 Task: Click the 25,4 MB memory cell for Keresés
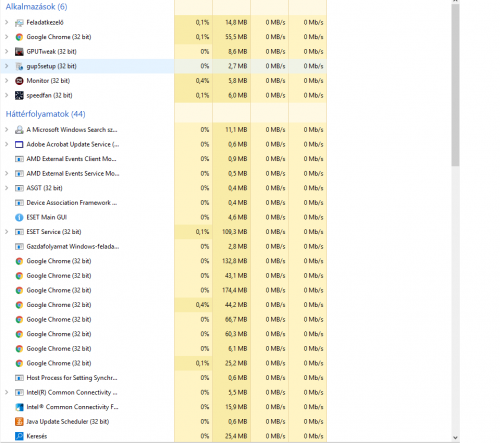tap(231, 436)
